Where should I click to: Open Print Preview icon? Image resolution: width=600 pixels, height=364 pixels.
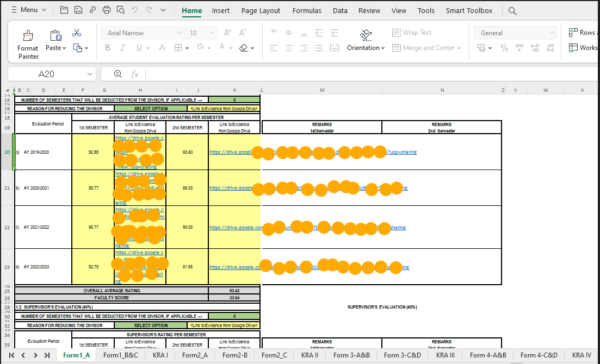[x=121, y=10]
